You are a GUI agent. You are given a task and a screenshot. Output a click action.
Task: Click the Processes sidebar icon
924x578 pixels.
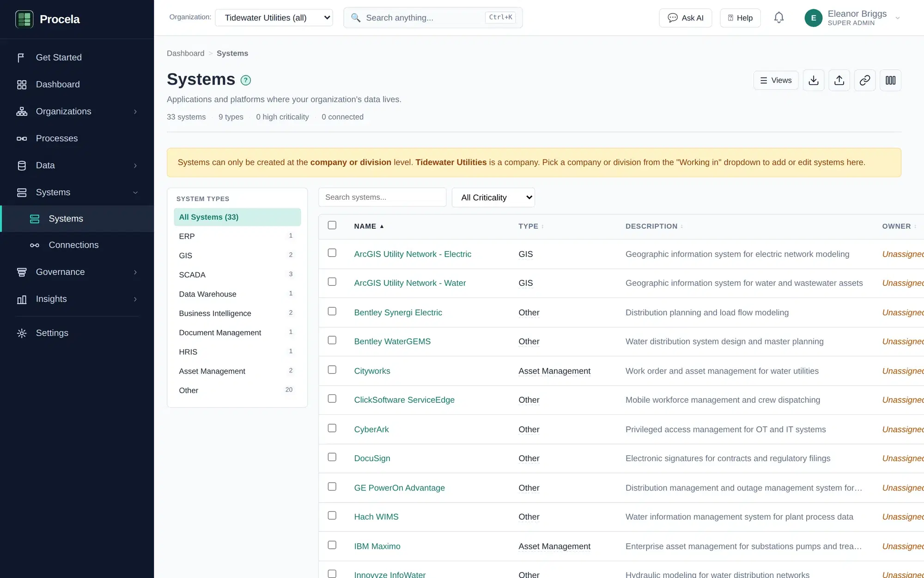tap(21, 139)
